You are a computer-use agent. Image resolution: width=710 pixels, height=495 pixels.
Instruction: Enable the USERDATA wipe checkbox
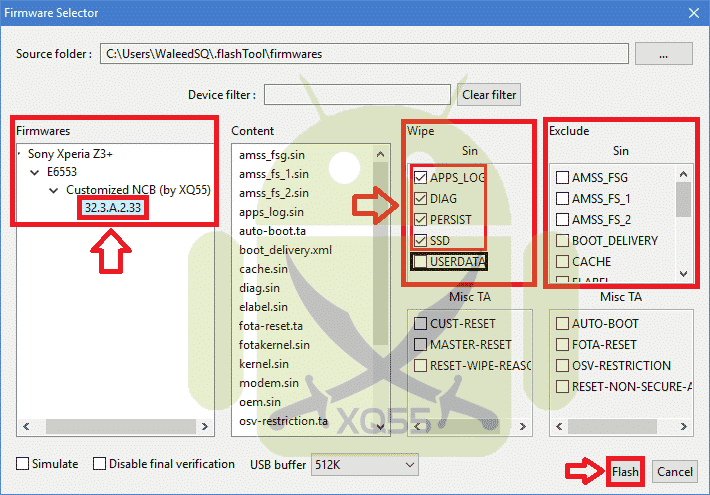pos(421,262)
